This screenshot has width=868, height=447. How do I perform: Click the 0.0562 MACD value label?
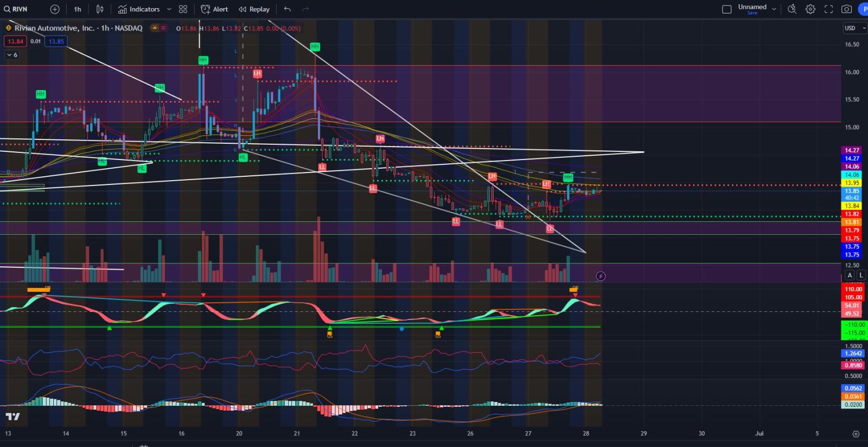click(x=853, y=388)
